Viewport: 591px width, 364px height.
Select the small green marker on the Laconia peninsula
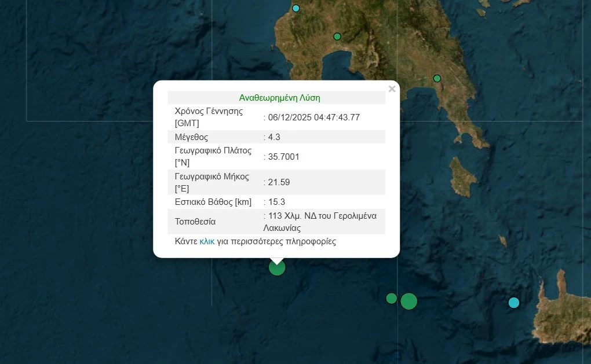coord(437,78)
